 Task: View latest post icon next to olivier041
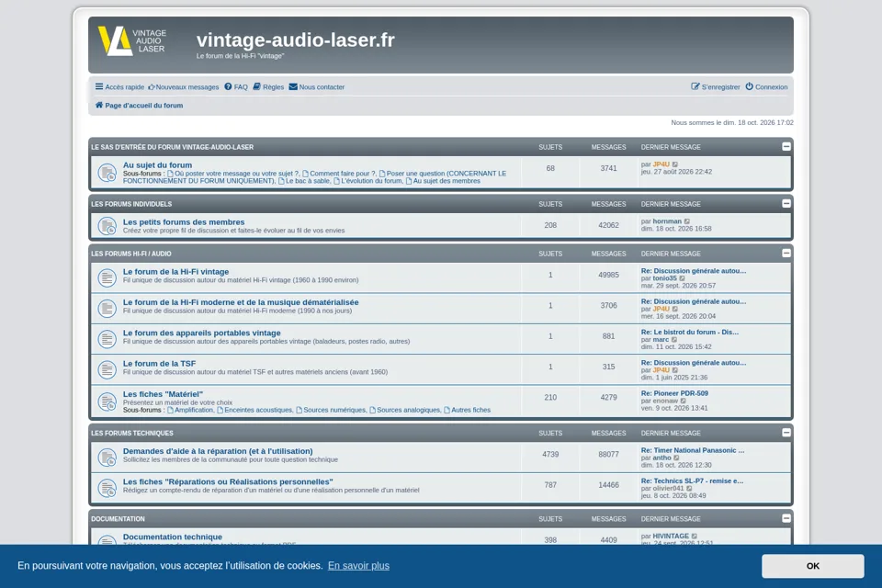tap(689, 489)
